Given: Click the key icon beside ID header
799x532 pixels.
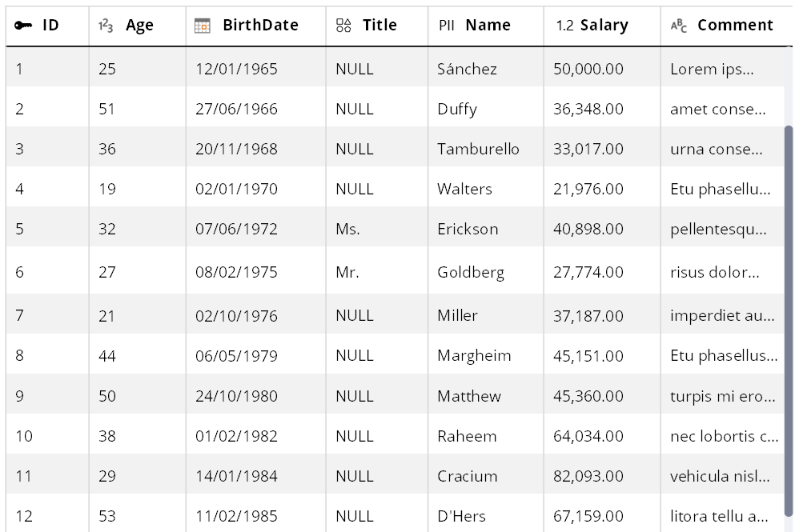Looking at the screenshot, I should click(x=23, y=26).
